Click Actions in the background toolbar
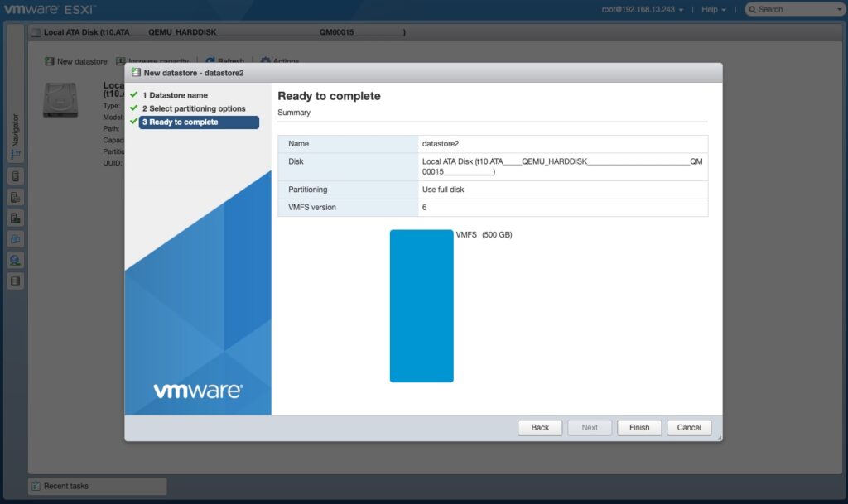 (280, 60)
